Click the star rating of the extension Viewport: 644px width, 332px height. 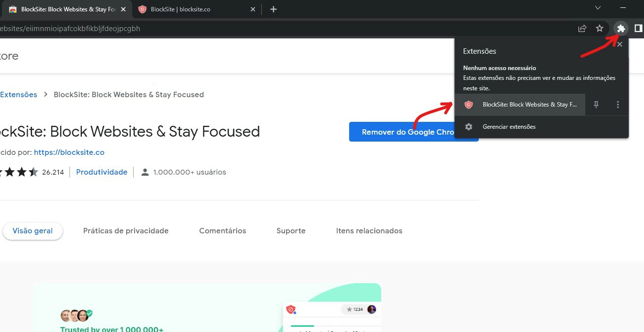18,172
